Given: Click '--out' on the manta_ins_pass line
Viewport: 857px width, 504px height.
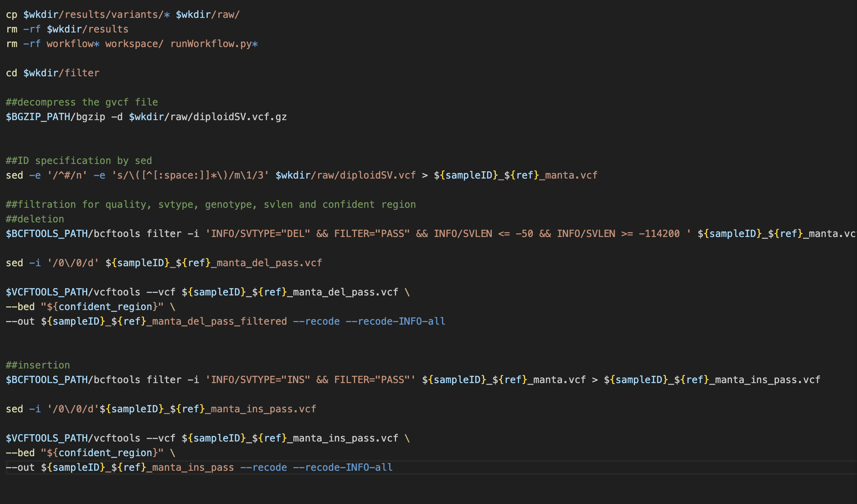Looking at the screenshot, I should [x=20, y=467].
